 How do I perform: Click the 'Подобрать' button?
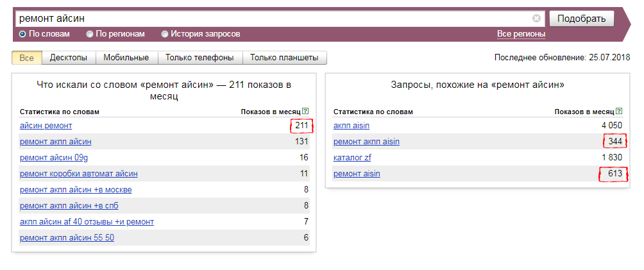(582, 19)
